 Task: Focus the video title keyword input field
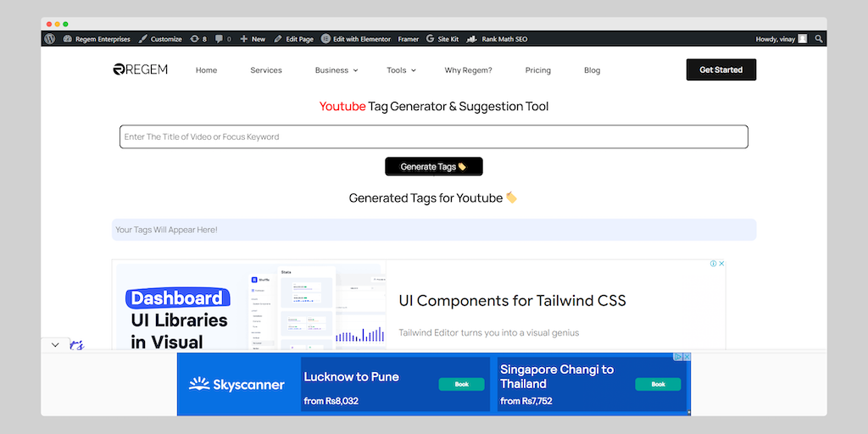[434, 136]
